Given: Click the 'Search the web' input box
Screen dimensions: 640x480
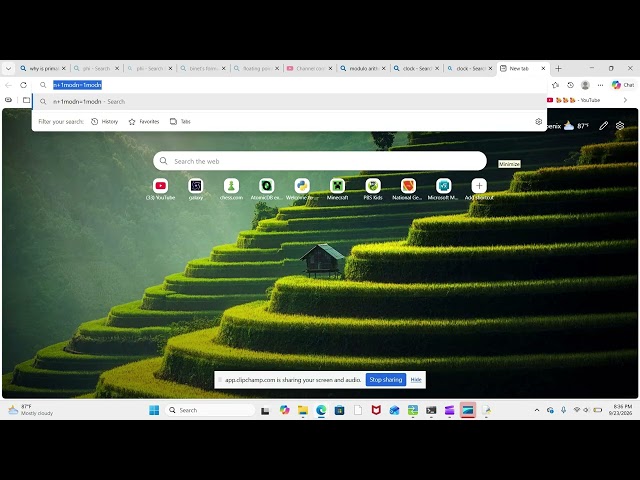Looking at the screenshot, I should [320, 161].
